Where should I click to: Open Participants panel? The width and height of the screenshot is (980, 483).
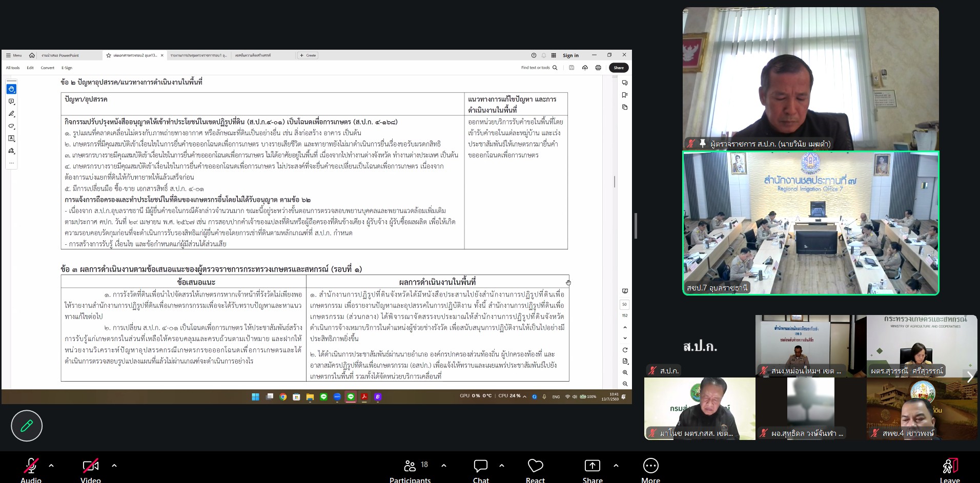[410, 470]
